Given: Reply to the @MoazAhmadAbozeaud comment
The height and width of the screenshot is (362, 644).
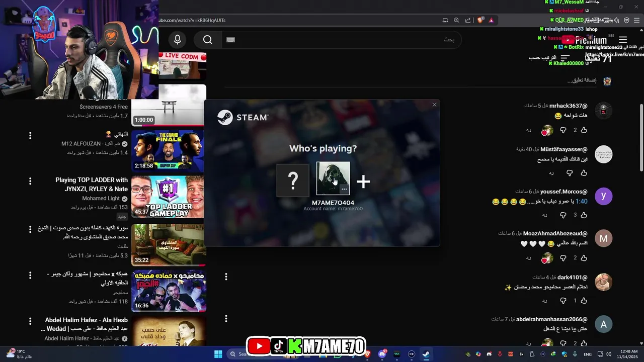Looking at the screenshot, I should pyautogui.click(x=529, y=258).
